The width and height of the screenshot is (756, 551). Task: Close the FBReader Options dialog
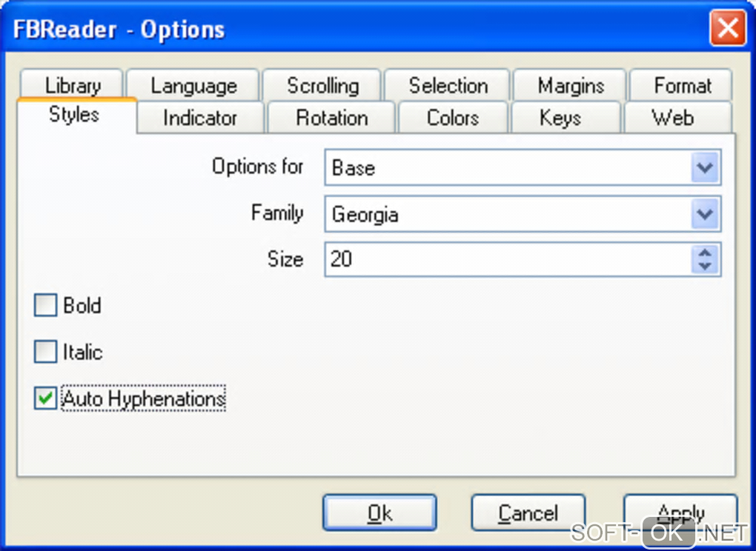click(727, 30)
